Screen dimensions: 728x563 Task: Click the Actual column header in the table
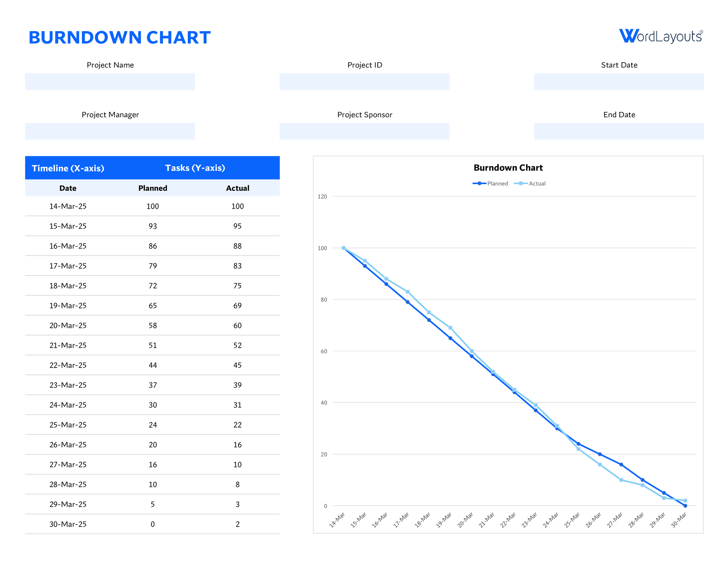237,188
